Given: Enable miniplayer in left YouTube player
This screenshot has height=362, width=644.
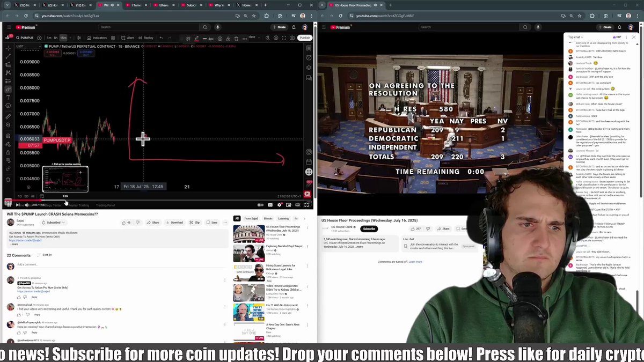Looking at the screenshot, I should click(x=289, y=205).
